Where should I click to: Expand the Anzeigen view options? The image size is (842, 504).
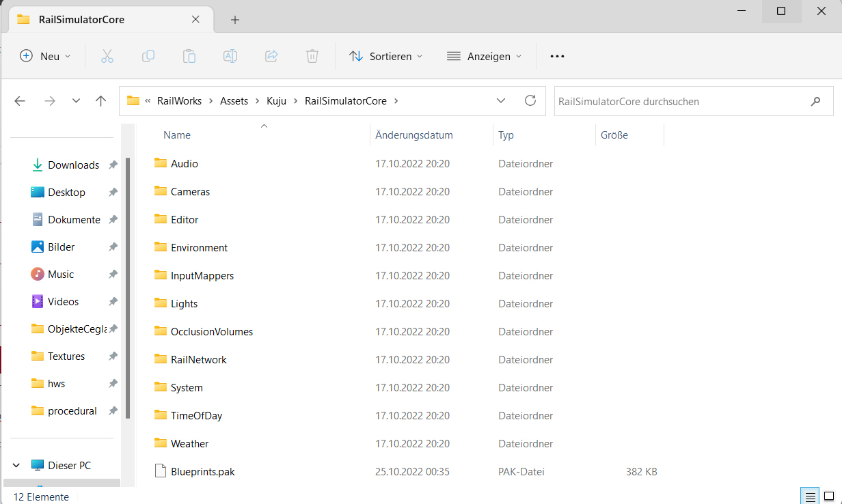(x=484, y=57)
